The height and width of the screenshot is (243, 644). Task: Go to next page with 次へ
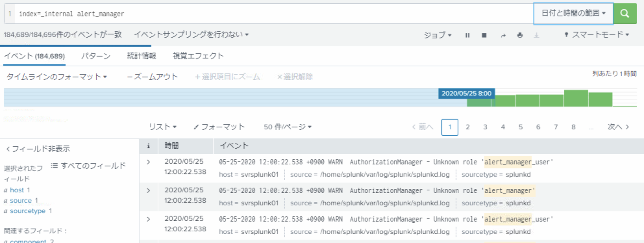pos(618,127)
